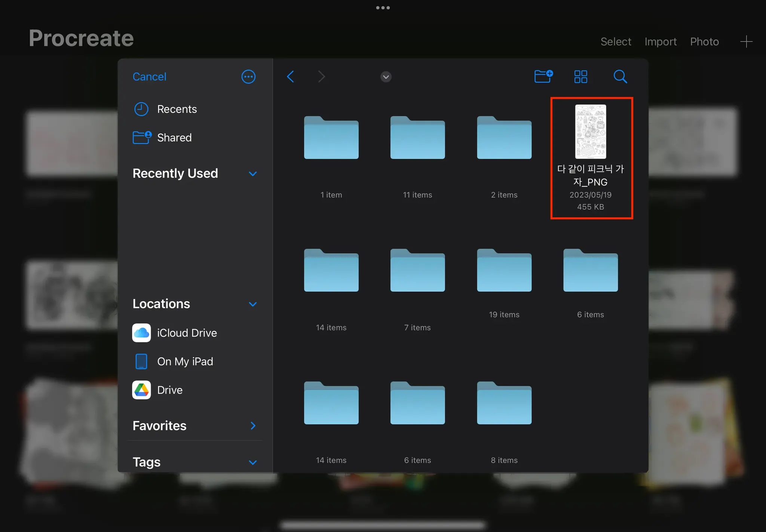Collapse the Recently Used section
766x532 pixels.
point(253,174)
